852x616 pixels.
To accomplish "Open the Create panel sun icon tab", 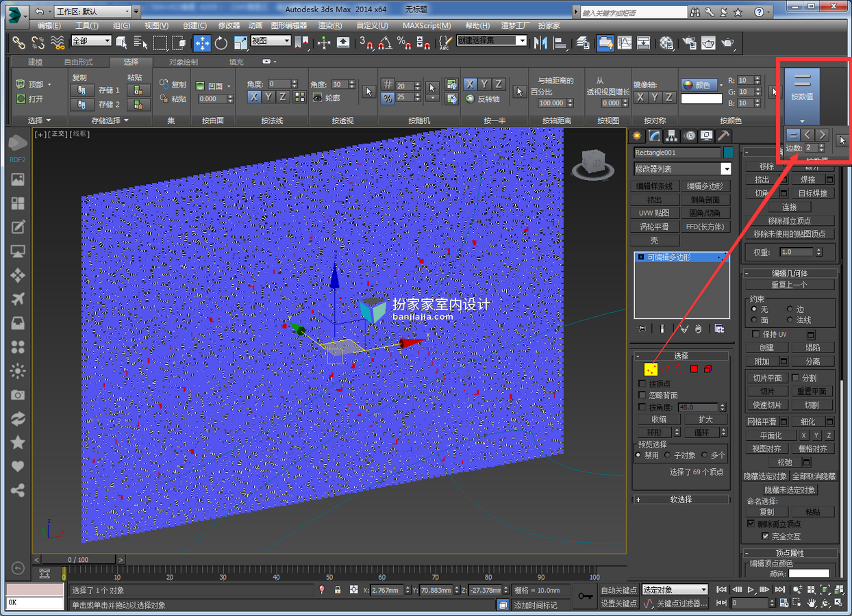I will (x=638, y=136).
